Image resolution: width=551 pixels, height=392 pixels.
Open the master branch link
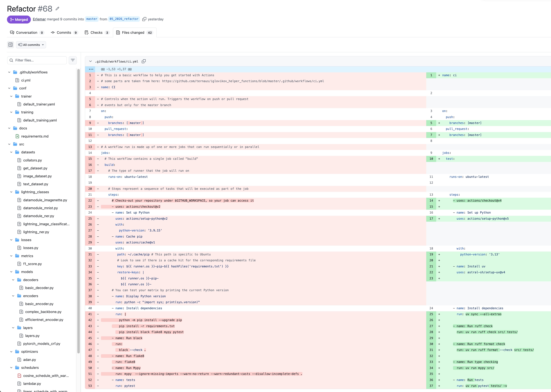[92, 19]
